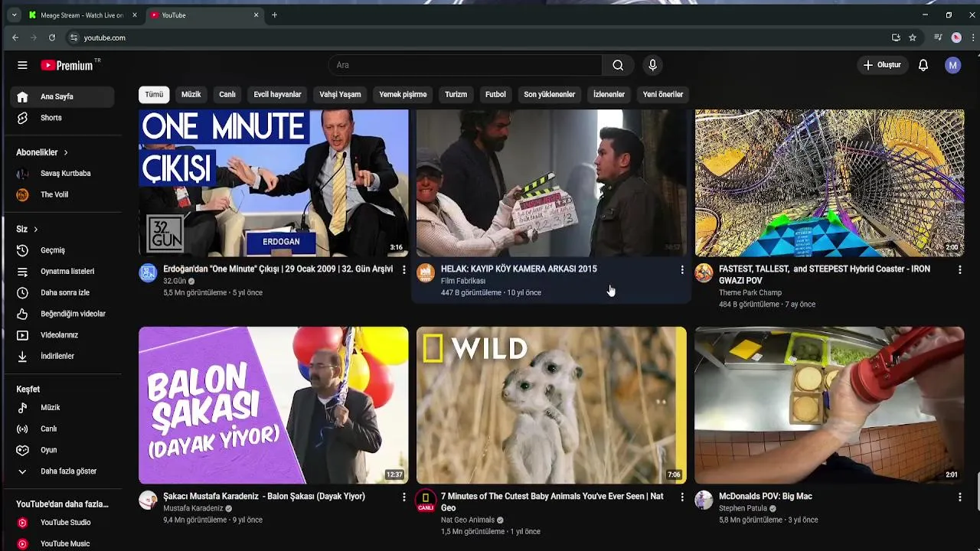
Task: Open Canlı under Keşfet
Action: click(x=62, y=429)
